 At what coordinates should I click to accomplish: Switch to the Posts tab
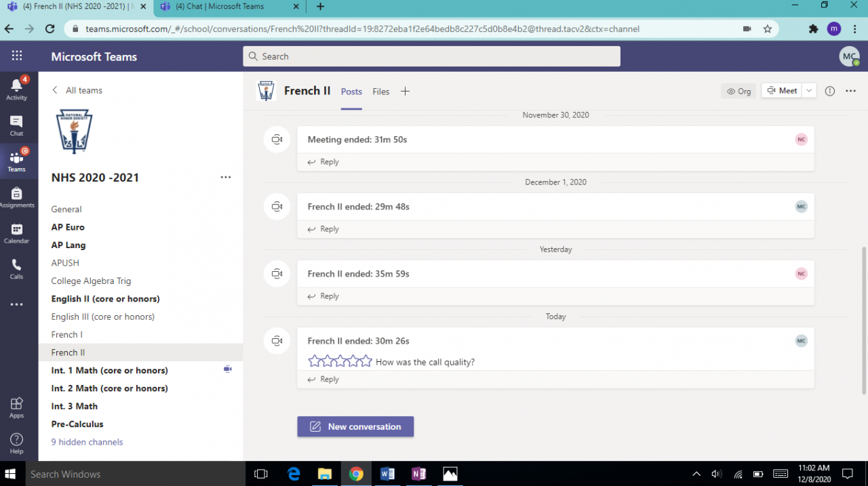click(x=351, y=92)
